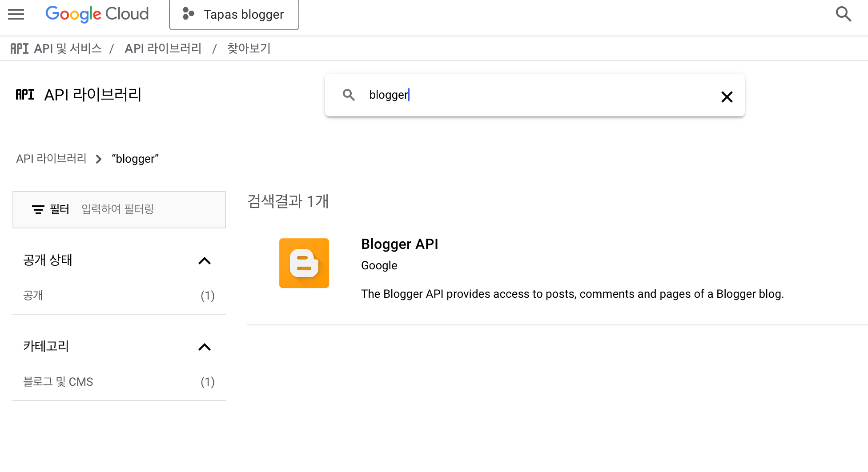Open the API 라이브러리 breadcrumb in top bar
This screenshot has width=868, height=472.
tap(163, 48)
